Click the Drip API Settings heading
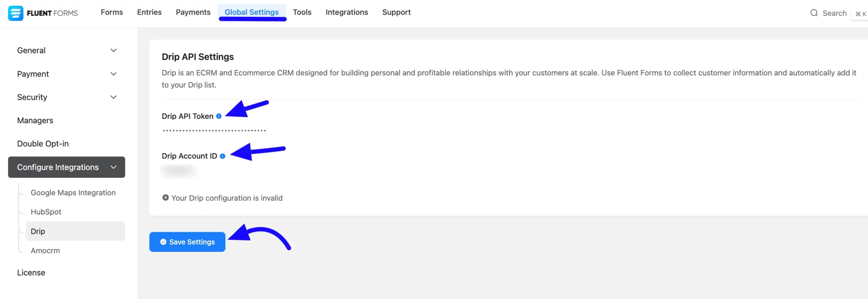The image size is (868, 299). pyautogui.click(x=198, y=57)
